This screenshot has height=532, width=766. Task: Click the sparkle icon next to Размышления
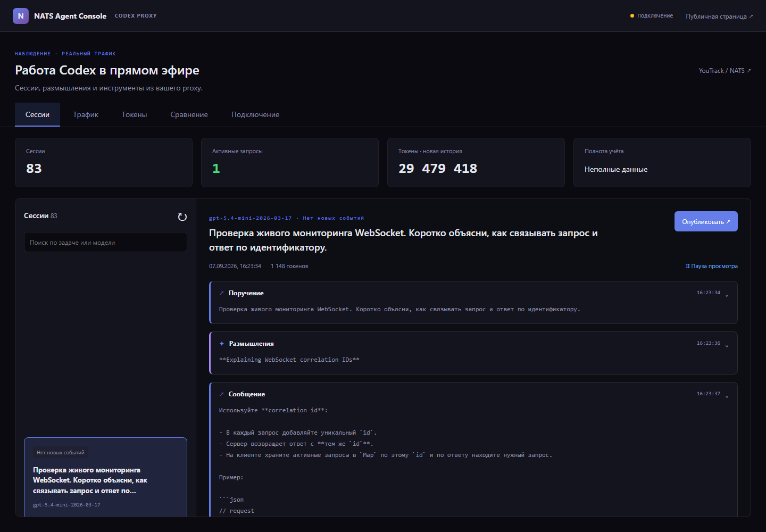tap(222, 344)
